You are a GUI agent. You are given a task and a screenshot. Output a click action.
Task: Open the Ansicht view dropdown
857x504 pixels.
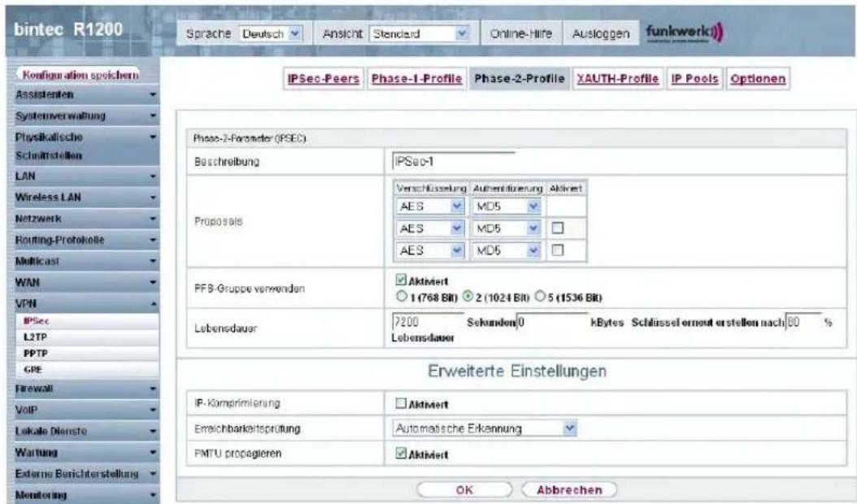420,34
